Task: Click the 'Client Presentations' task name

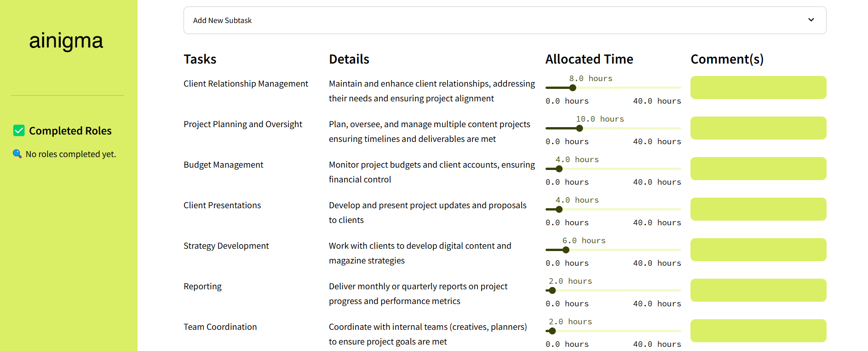Action: [222, 205]
